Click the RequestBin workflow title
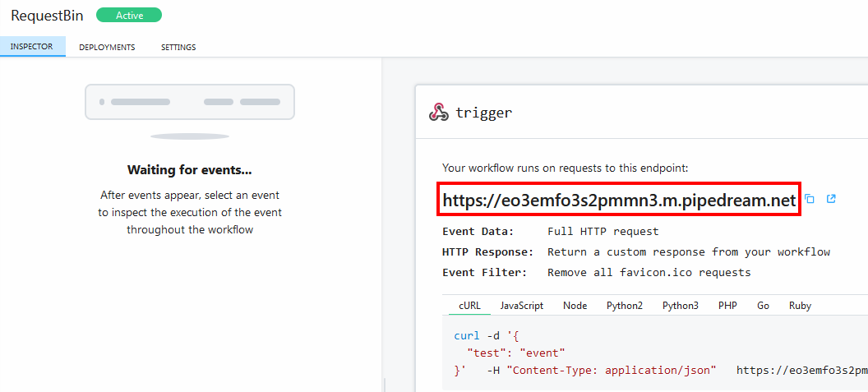 tap(47, 16)
